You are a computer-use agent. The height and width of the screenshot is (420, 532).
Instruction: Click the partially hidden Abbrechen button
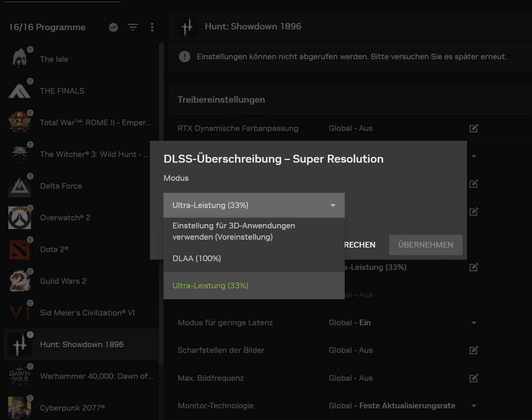[x=360, y=245]
